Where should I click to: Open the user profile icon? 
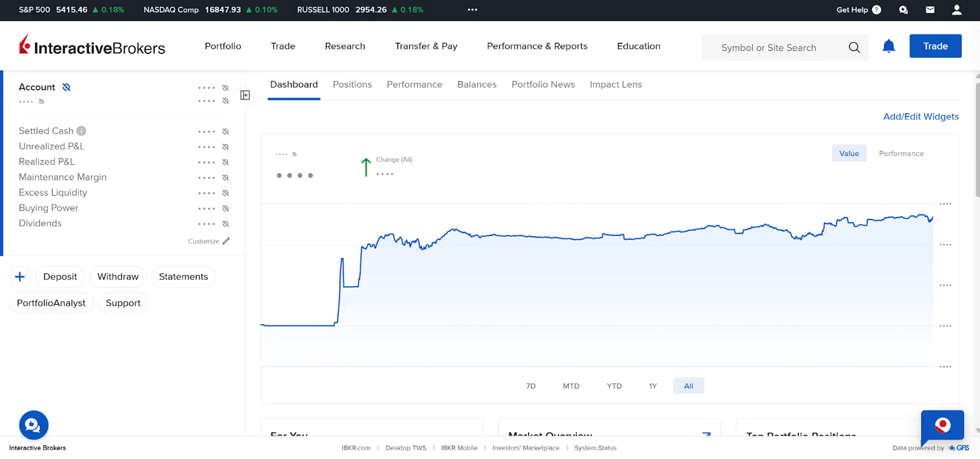coord(957,10)
